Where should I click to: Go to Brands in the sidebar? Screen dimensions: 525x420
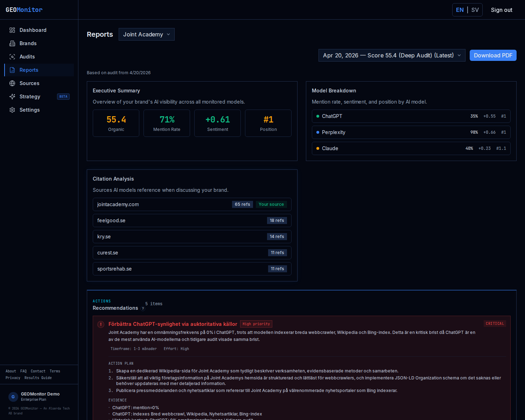pyautogui.click(x=39, y=43)
